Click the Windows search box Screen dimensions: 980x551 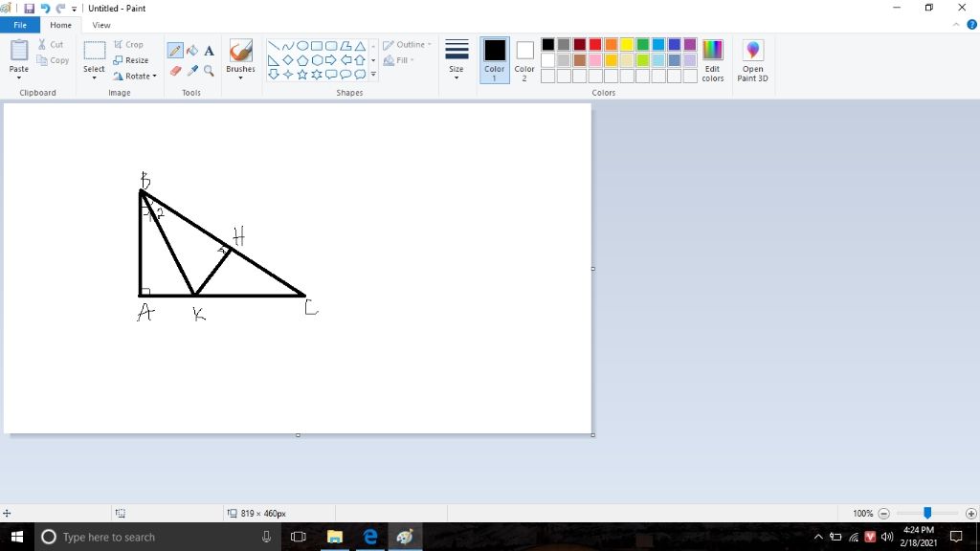coord(156,538)
